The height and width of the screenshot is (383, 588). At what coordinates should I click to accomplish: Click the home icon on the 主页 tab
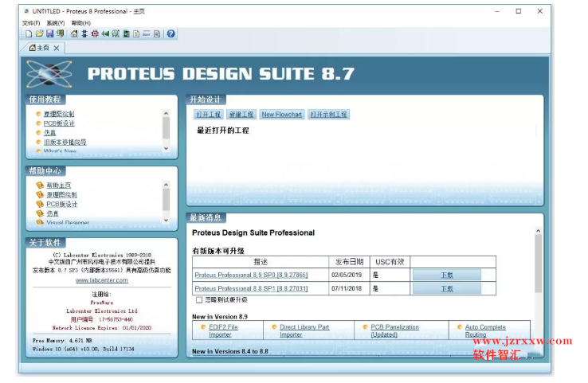[x=33, y=48]
